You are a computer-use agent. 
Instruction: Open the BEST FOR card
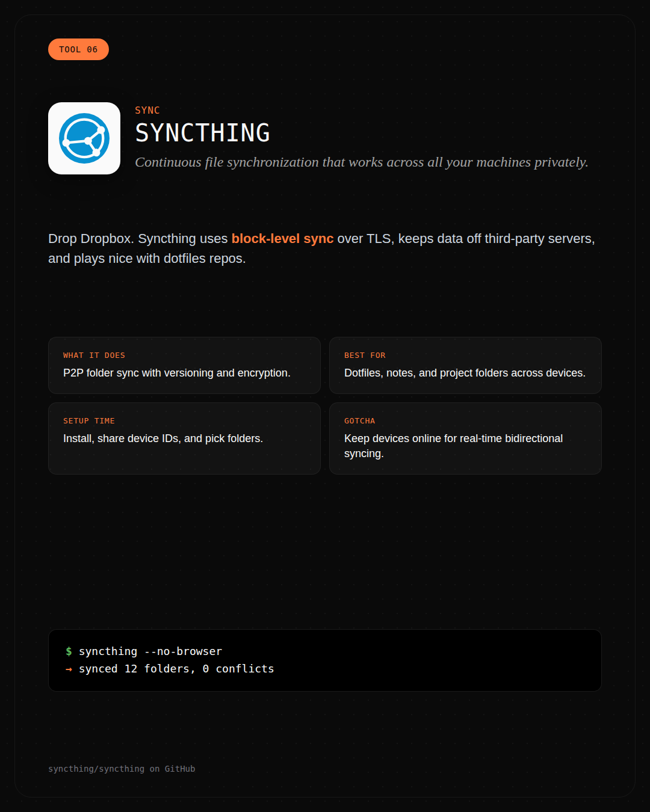[x=465, y=365]
